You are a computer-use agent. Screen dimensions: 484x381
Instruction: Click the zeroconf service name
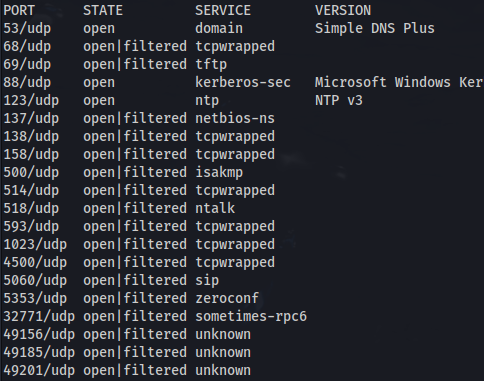pyautogui.click(x=227, y=298)
